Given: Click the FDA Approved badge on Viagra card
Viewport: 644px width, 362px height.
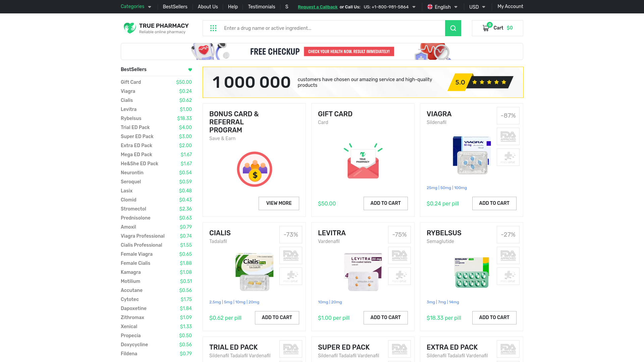Looking at the screenshot, I should click(508, 136).
